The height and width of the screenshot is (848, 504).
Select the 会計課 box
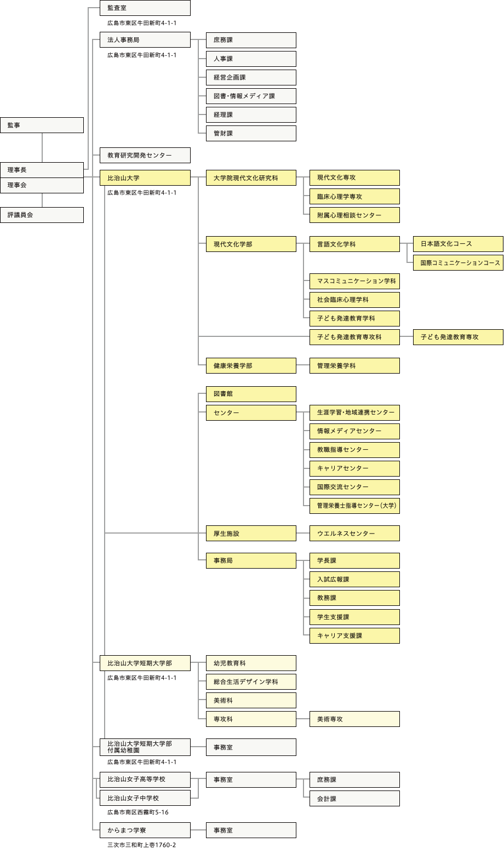click(x=354, y=798)
